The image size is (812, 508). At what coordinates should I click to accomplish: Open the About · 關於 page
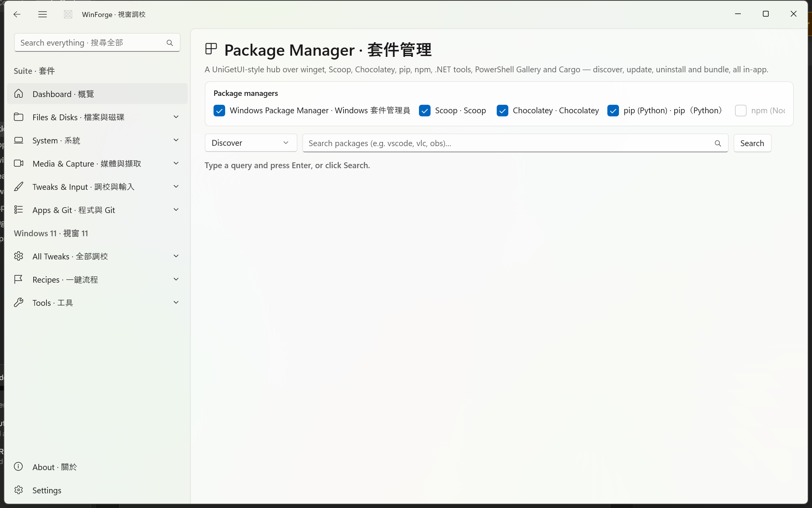[x=97, y=467]
